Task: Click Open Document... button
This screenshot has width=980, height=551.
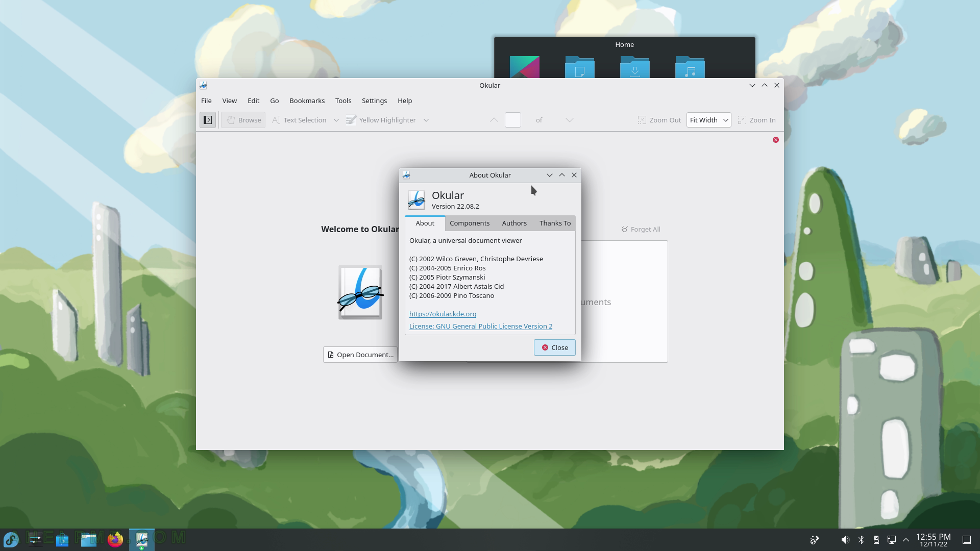Action: (360, 355)
